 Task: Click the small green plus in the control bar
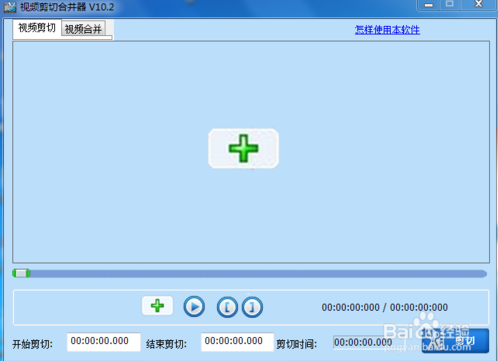click(x=157, y=306)
